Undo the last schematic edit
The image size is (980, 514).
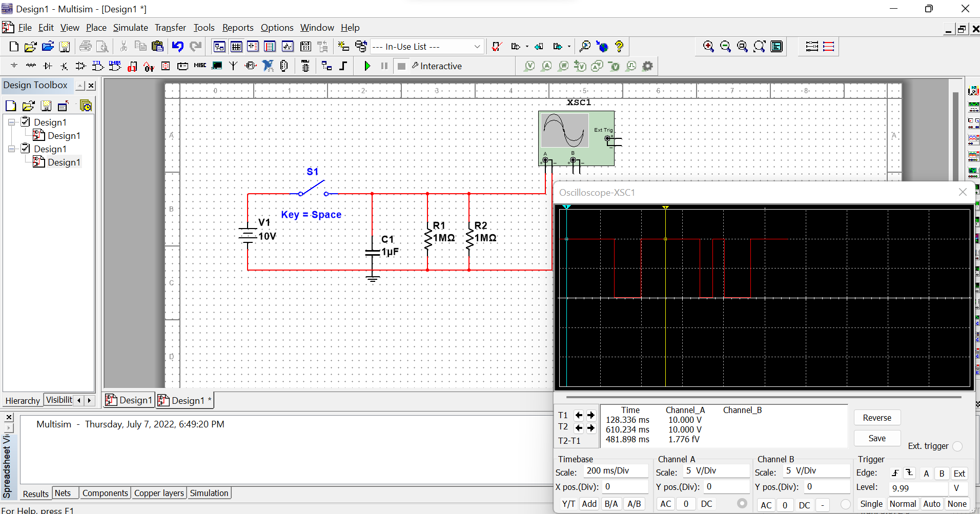point(177,46)
